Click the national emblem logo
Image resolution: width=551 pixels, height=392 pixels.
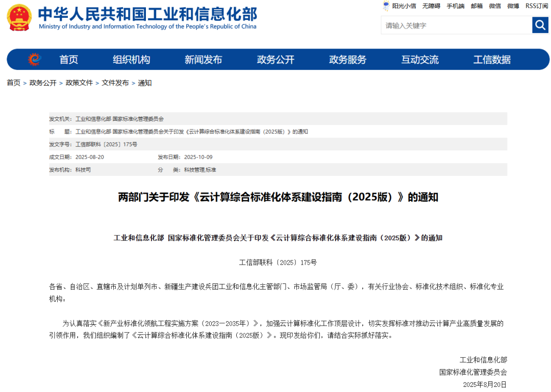(19, 17)
